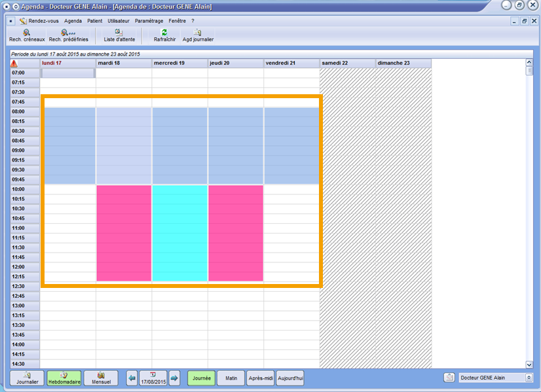Go to next week with right arrow

(174, 378)
